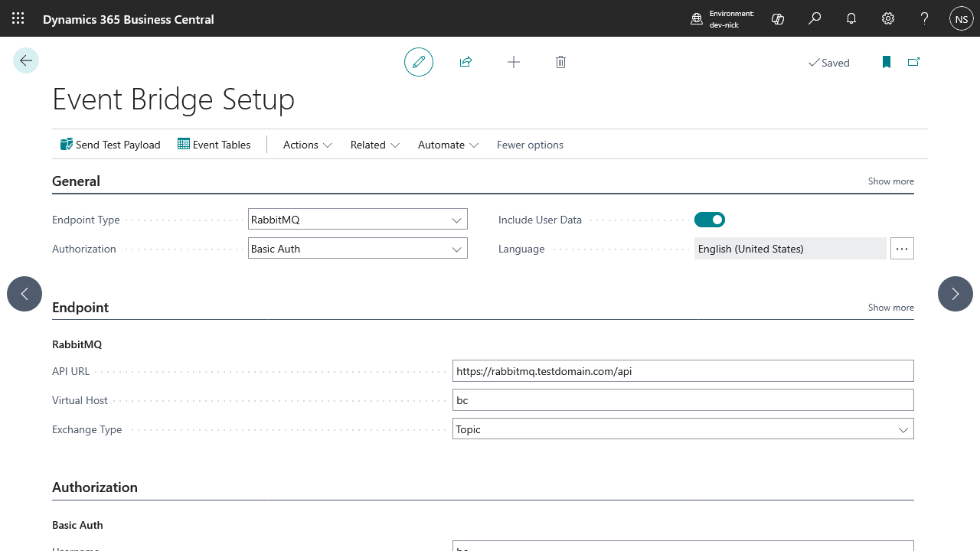The image size is (980, 551).
Task: Click the API URL input field
Action: tap(683, 371)
